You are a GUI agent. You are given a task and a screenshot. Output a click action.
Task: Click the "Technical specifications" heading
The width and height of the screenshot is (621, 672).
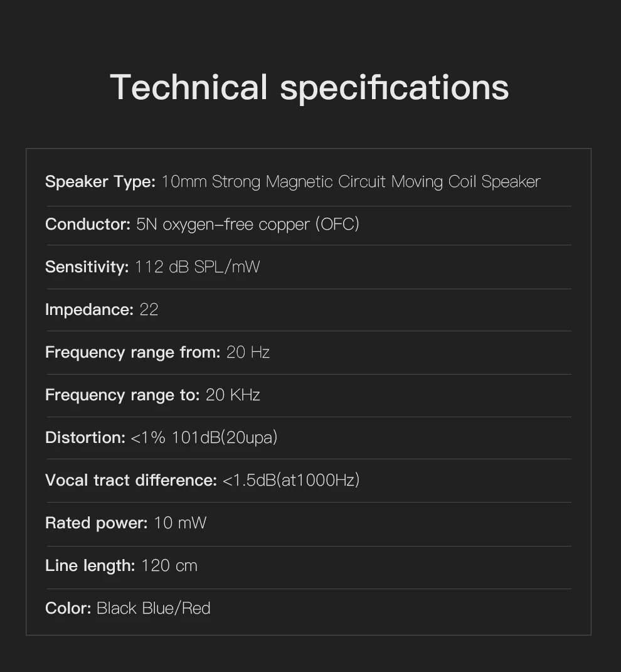pos(309,87)
